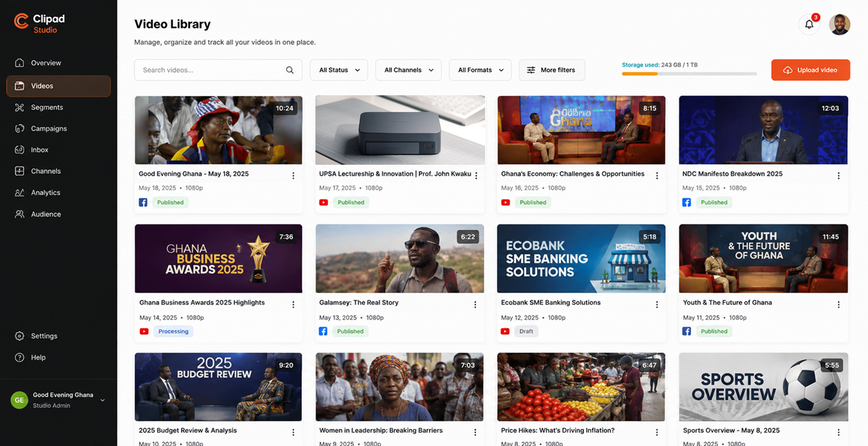Viewport: 868px width, 446px height.
Task: Click YouTube icon on UPSA Lectureship card
Action: 323,202
